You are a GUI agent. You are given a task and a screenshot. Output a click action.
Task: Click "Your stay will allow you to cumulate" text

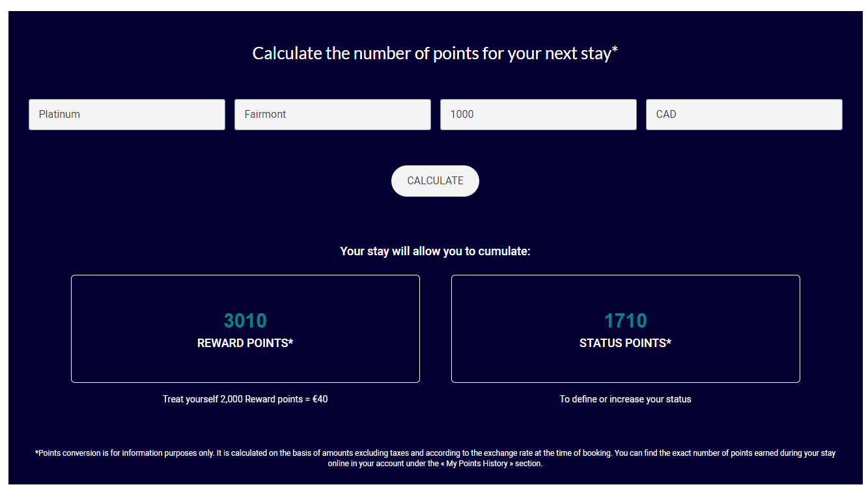435,251
